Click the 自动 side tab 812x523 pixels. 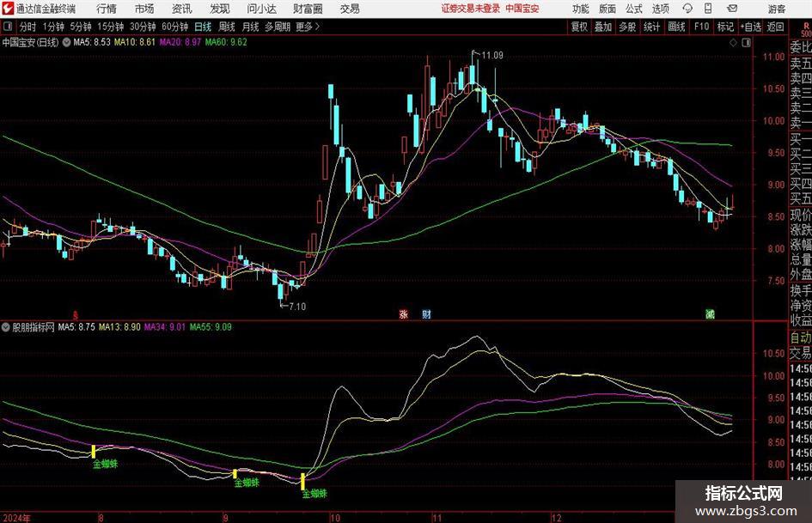(x=801, y=338)
